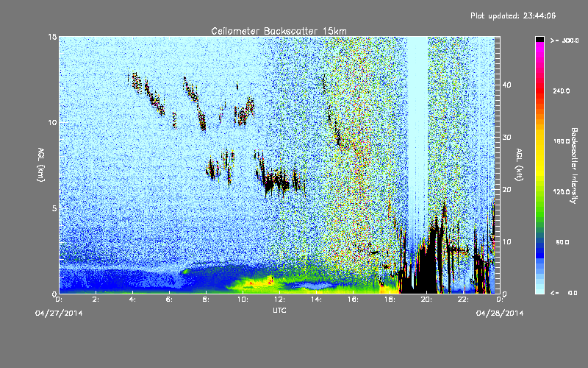588x368 pixels.
Task: Click the 6: hour tick label
Action: point(169,300)
